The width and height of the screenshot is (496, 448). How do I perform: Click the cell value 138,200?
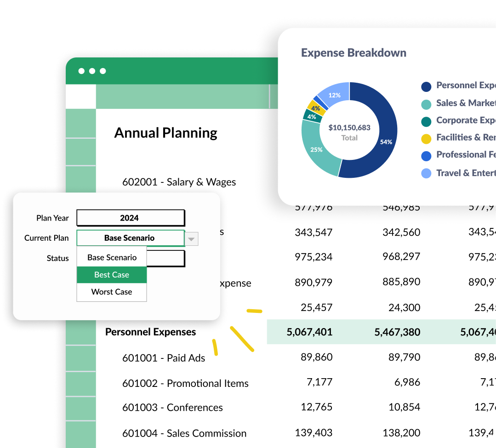401,432
